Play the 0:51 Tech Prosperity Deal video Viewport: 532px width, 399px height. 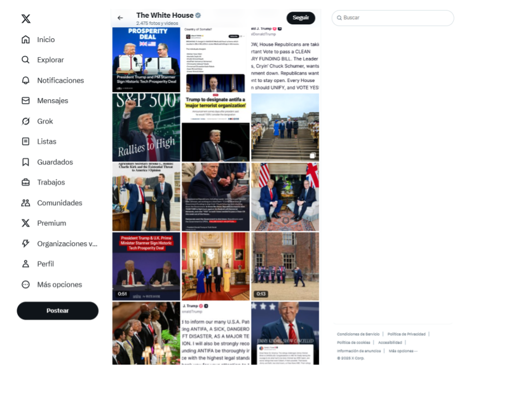[x=146, y=267]
